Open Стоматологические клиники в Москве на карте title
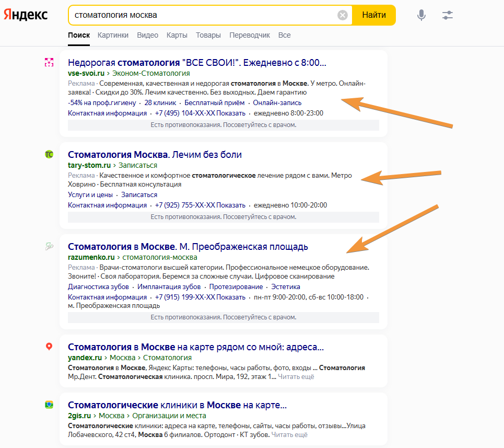The image size is (504, 448). coord(177,405)
